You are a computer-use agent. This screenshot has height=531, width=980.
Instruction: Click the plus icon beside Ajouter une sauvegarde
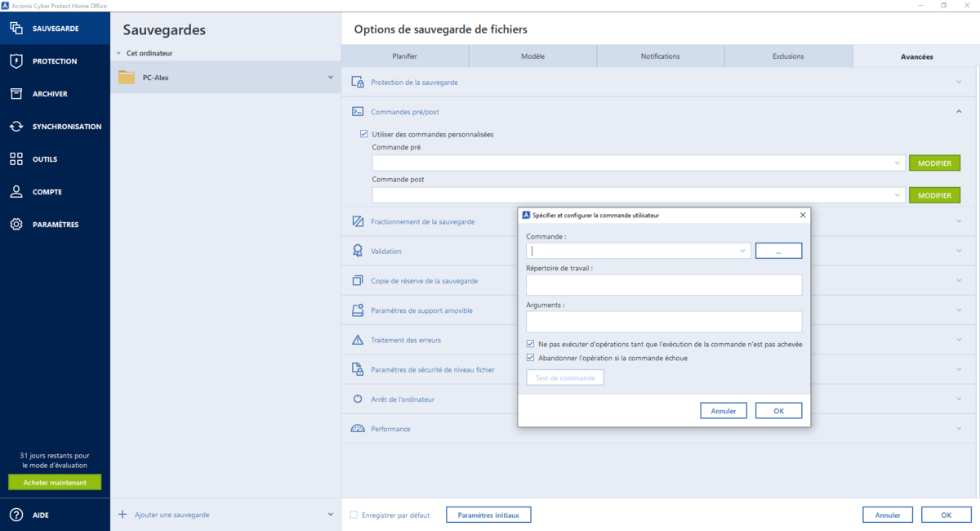(122, 515)
